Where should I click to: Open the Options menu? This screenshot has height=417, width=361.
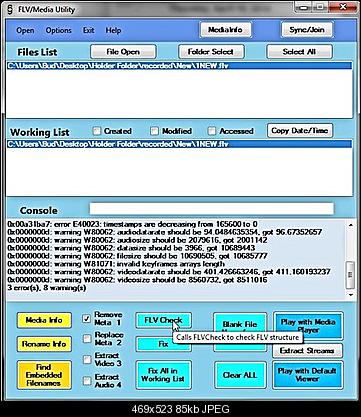coord(59,30)
